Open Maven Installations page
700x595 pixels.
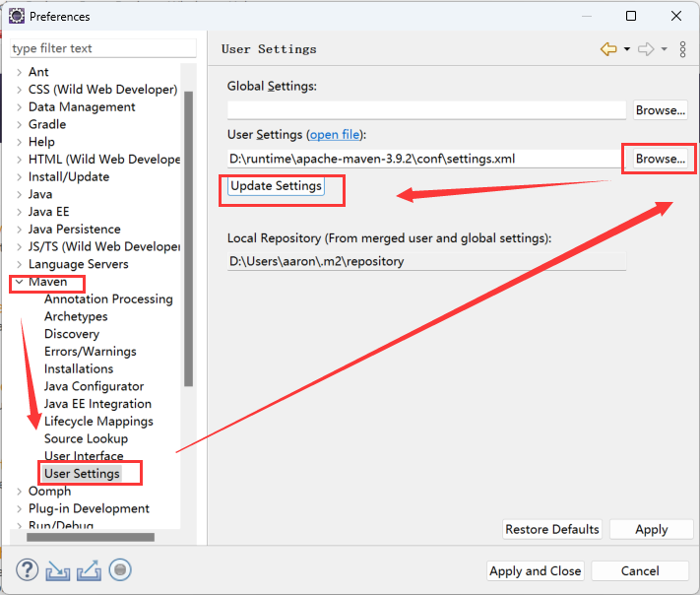click(x=79, y=369)
